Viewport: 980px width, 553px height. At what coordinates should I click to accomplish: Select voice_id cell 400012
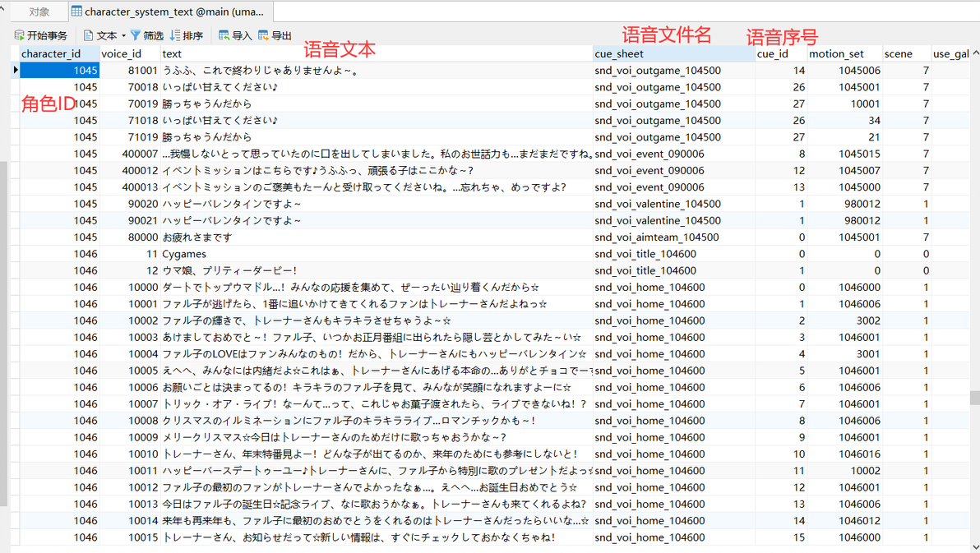[x=130, y=171]
